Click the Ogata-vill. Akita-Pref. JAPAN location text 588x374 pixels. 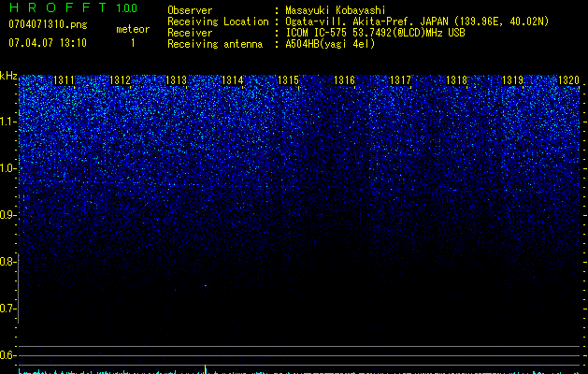coord(417,22)
